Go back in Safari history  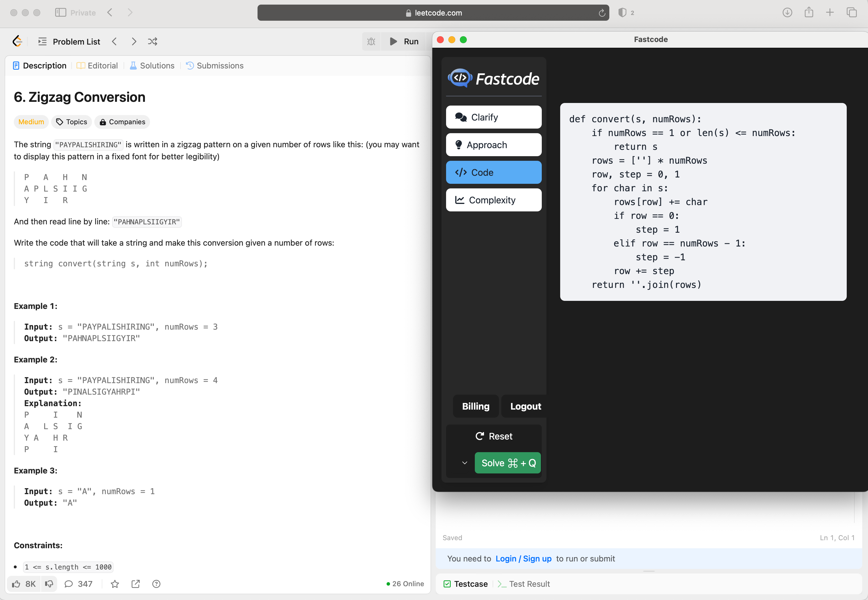[110, 13]
